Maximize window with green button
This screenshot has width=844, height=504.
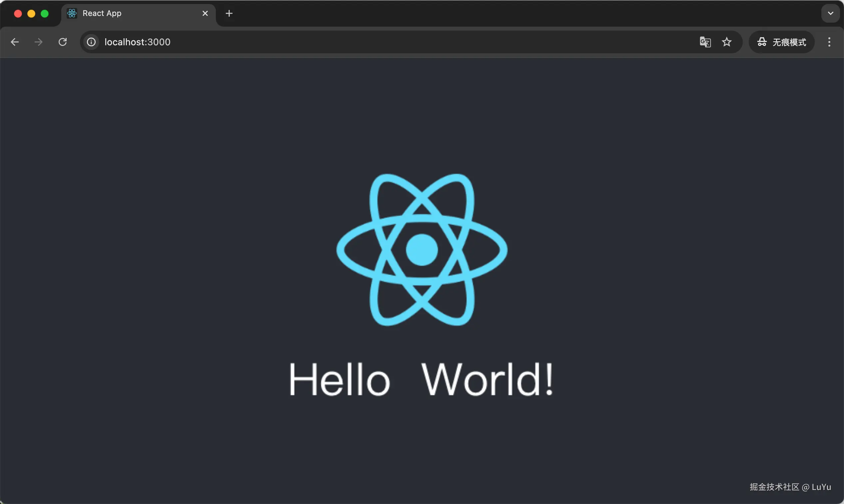45,13
